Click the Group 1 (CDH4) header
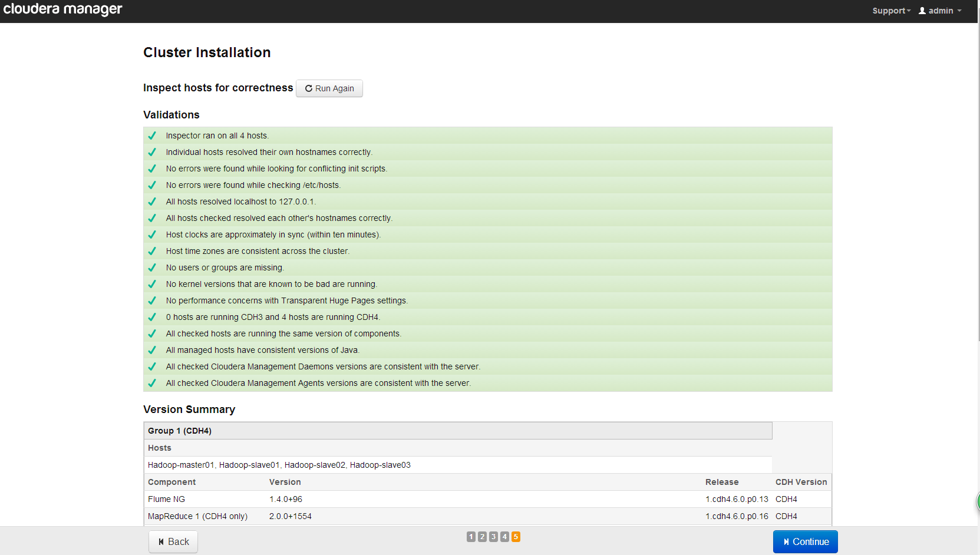This screenshot has width=980, height=555. [458, 431]
